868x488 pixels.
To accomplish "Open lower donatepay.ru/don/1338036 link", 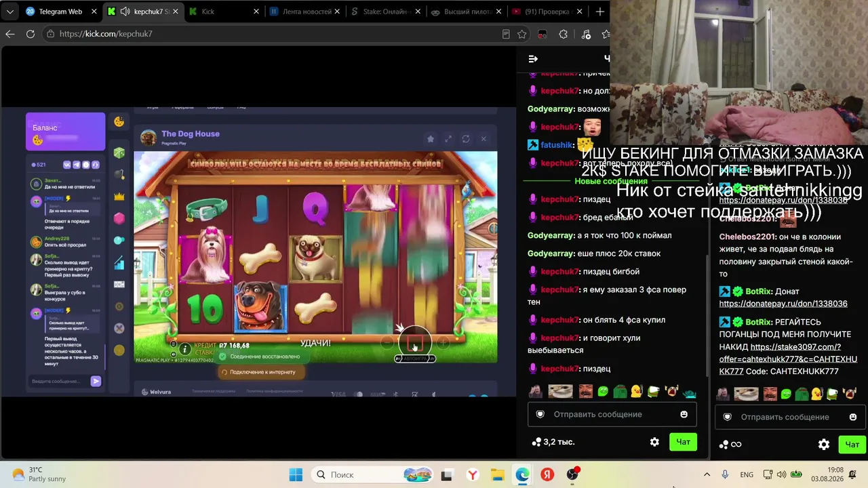I will coord(783,304).
